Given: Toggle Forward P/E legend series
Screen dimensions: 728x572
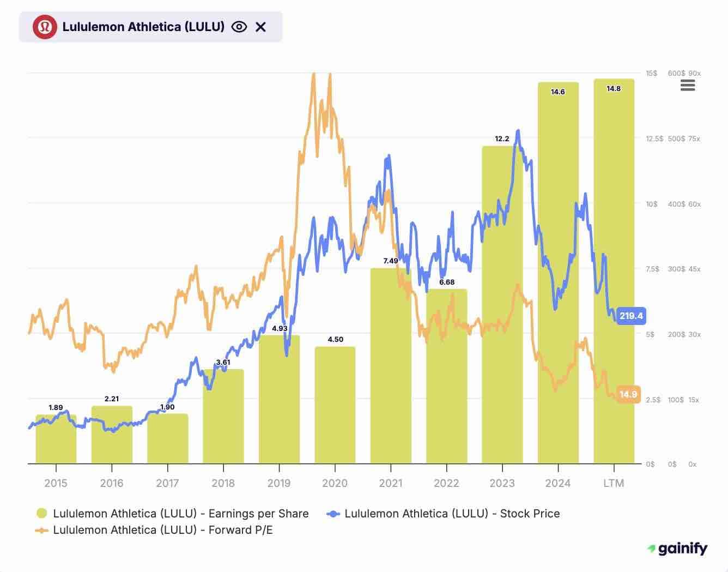Looking at the screenshot, I should pyautogui.click(x=154, y=529).
